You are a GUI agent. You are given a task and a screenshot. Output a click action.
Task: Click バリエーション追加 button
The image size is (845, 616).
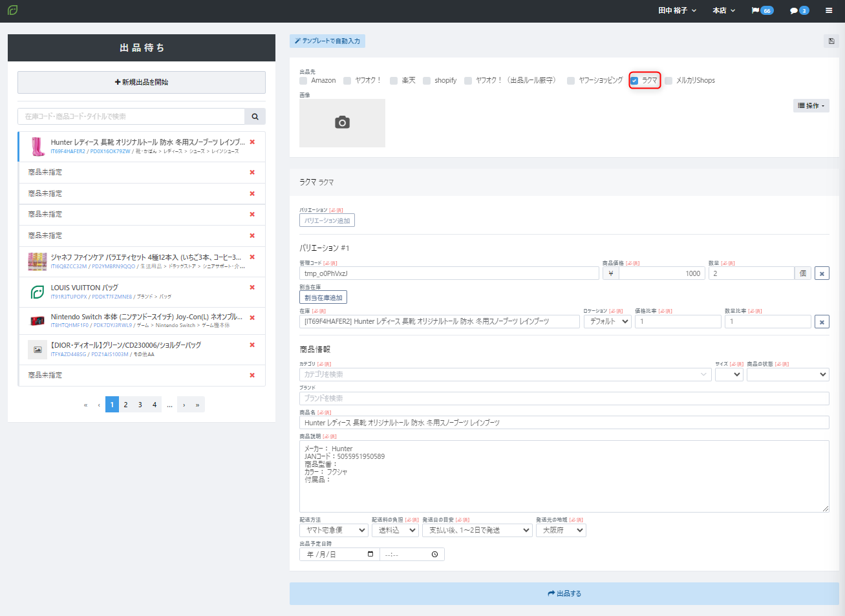(x=327, y=220)
